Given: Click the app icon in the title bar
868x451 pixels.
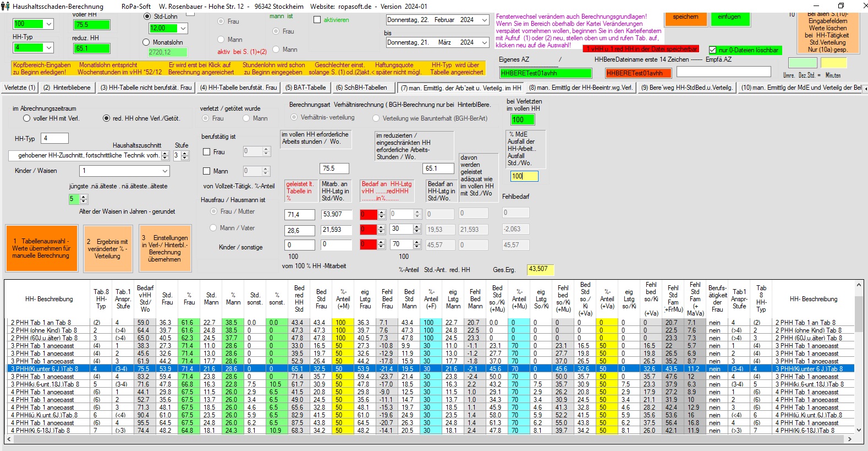Looking at the screenshot, I should coord(6,6).
